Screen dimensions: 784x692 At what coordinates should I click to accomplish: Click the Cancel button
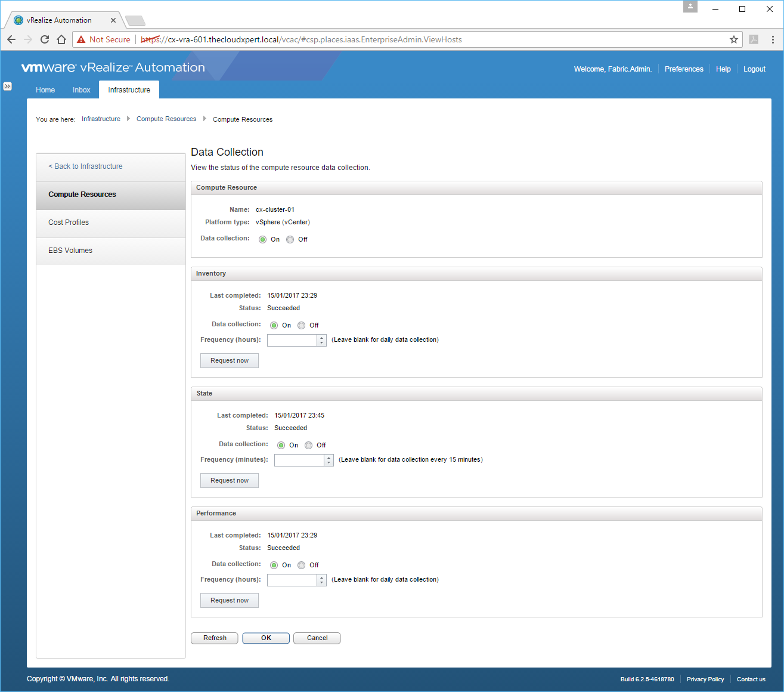(317, 638)
